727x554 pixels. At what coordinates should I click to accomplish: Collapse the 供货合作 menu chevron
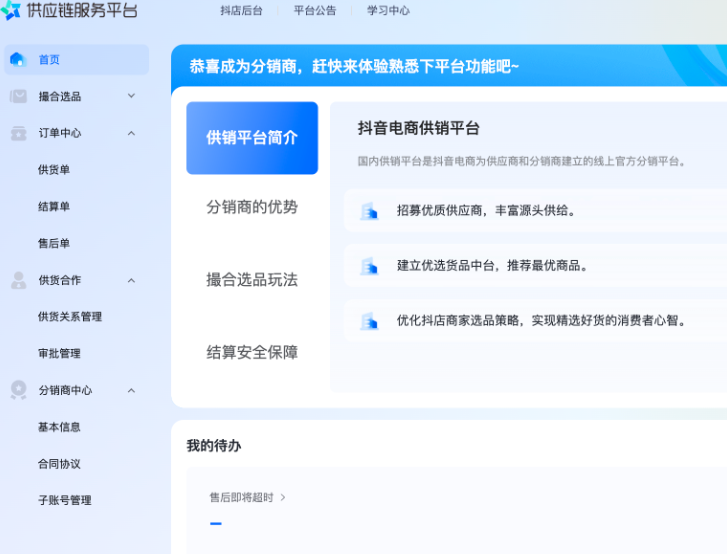pos(131,280)
